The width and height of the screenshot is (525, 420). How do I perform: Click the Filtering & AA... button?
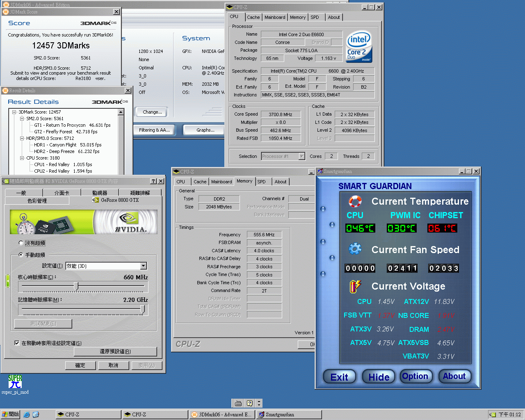coord(154,130)
